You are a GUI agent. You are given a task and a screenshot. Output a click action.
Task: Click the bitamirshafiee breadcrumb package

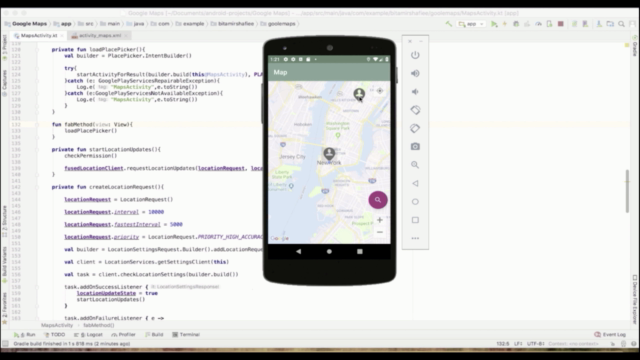click(232, 24)
